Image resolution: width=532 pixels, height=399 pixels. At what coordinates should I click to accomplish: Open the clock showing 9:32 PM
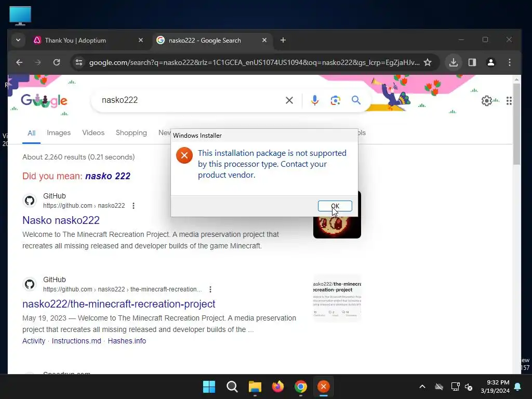(x=495, y=387)
